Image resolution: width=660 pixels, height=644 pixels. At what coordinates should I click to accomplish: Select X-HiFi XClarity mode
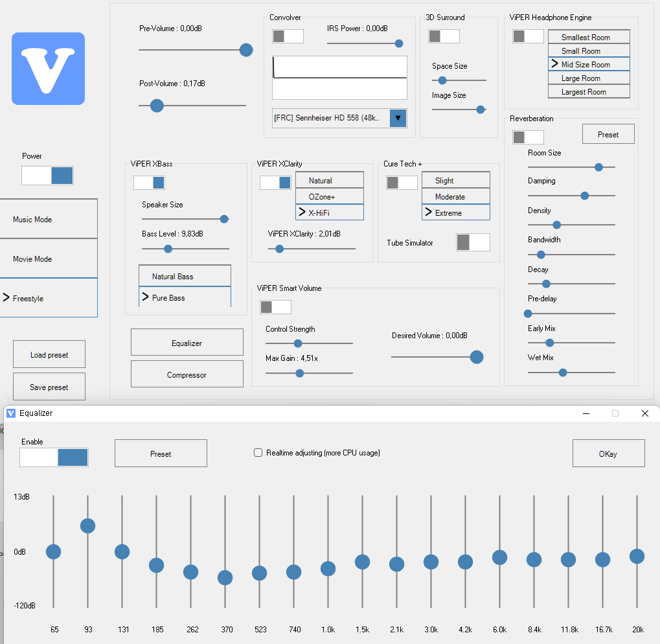tap(330, 213)
